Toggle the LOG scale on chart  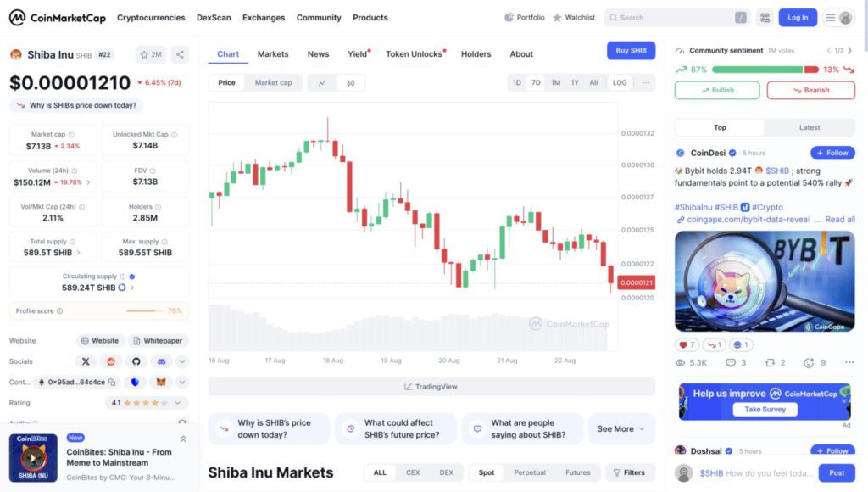coord(620,83)
